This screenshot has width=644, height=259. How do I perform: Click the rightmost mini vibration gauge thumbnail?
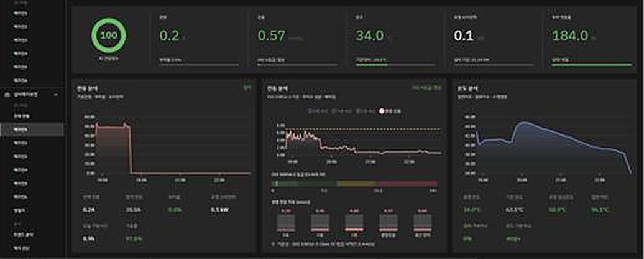422,222
